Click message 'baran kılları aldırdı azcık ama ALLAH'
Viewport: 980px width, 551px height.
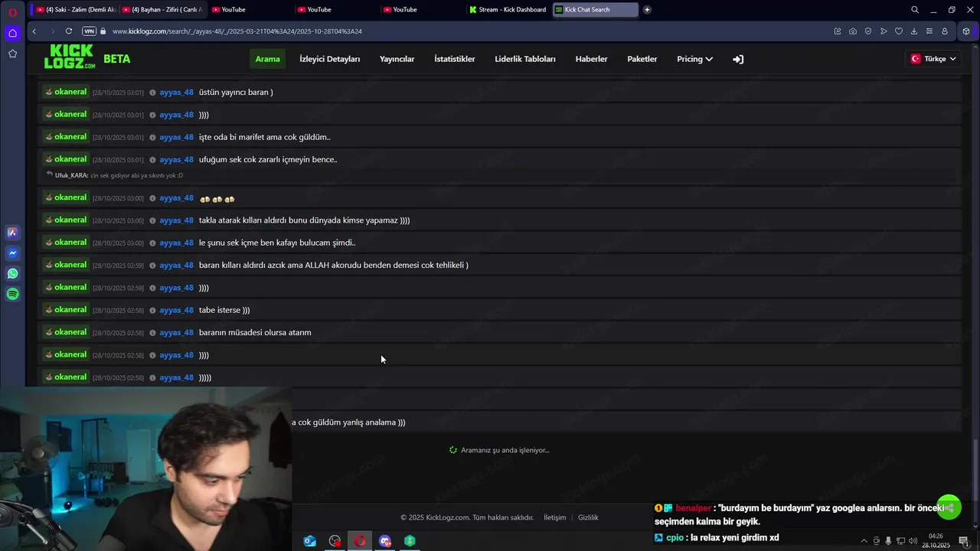(x=334, y=266)
